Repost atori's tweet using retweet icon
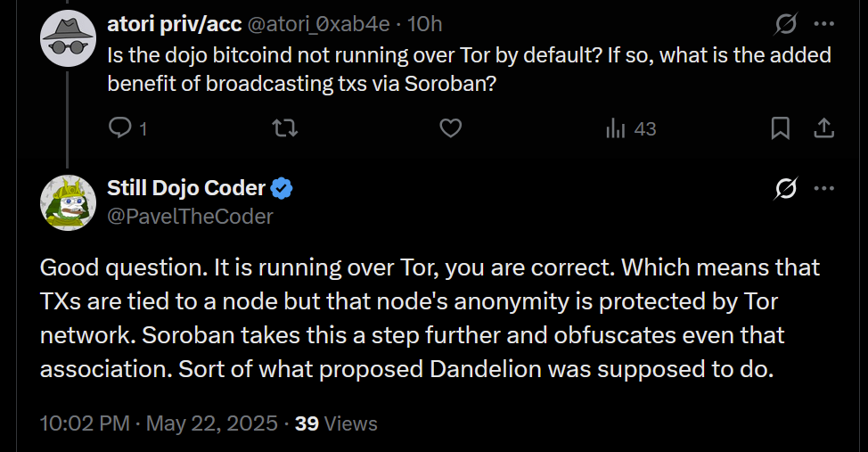 pos(284,129)
